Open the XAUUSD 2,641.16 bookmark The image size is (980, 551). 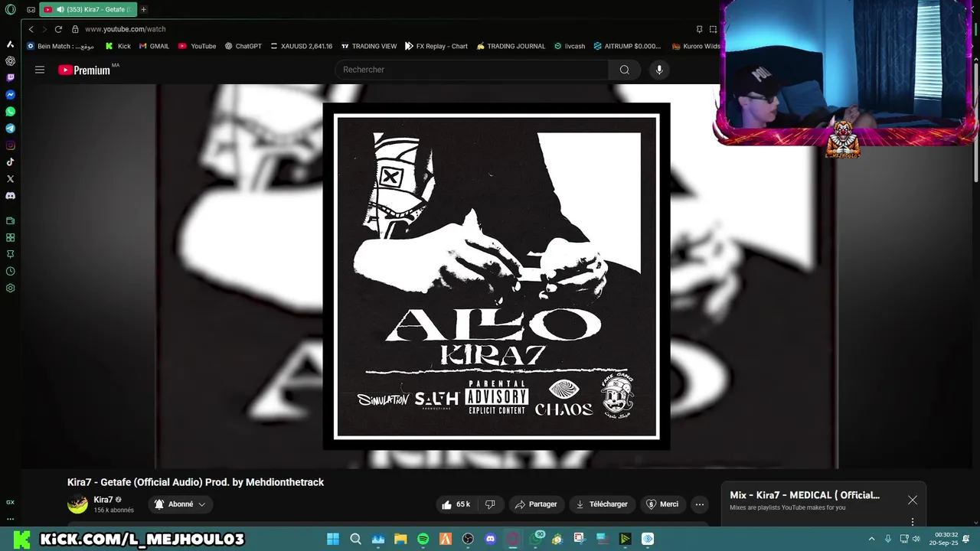pyautogui.click(x=301, y=46)
